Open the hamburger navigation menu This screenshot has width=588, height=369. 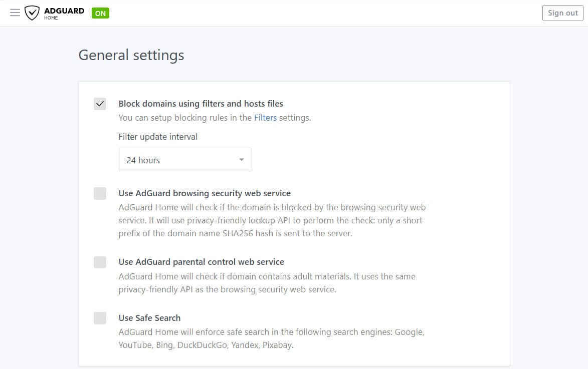coord(15,13)
